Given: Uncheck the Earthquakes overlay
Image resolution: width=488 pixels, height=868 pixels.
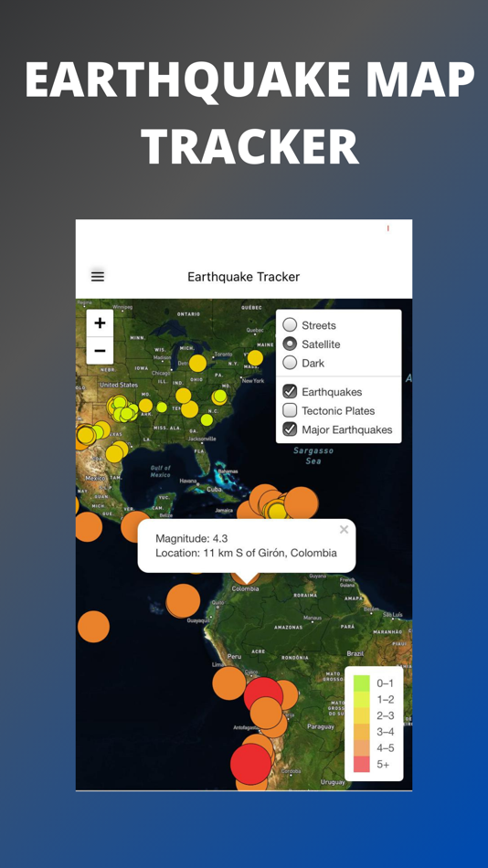Looking at the screenshot, I should (x=290, y=391).
